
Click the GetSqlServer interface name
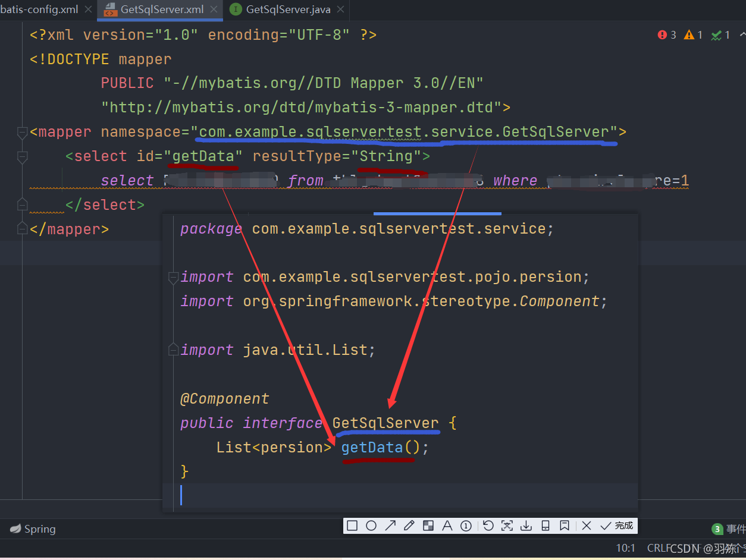pyautogui.click(x=385, y=423)
